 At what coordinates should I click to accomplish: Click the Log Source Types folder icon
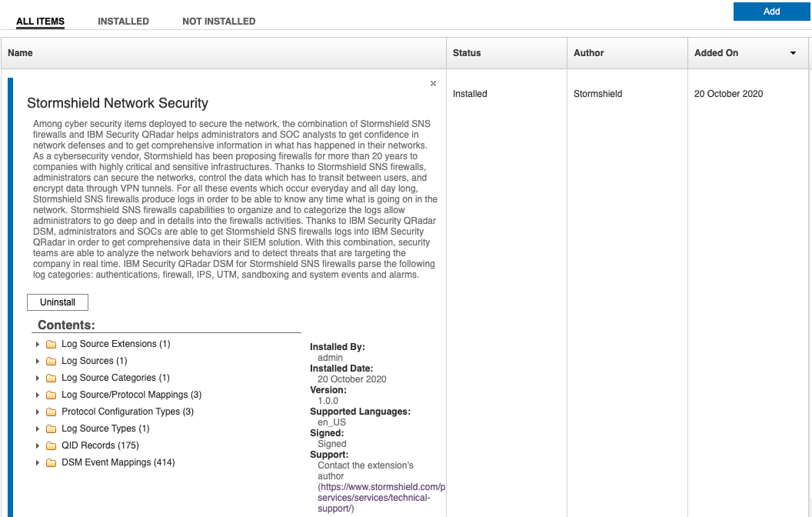(x=52, y=429)
